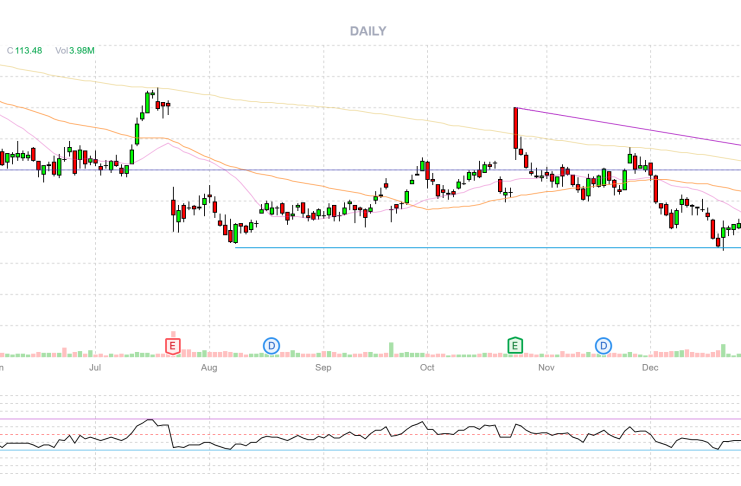Click the tall green volume bar in late September
The width and height of the screenshot is (741, 486).
tap(391, 349)
